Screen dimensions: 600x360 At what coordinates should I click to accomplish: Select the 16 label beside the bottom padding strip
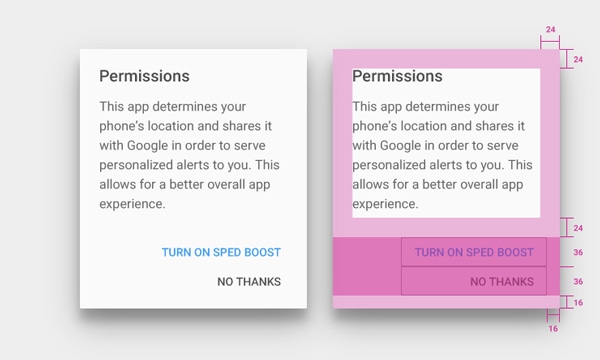tap(578, 303)
